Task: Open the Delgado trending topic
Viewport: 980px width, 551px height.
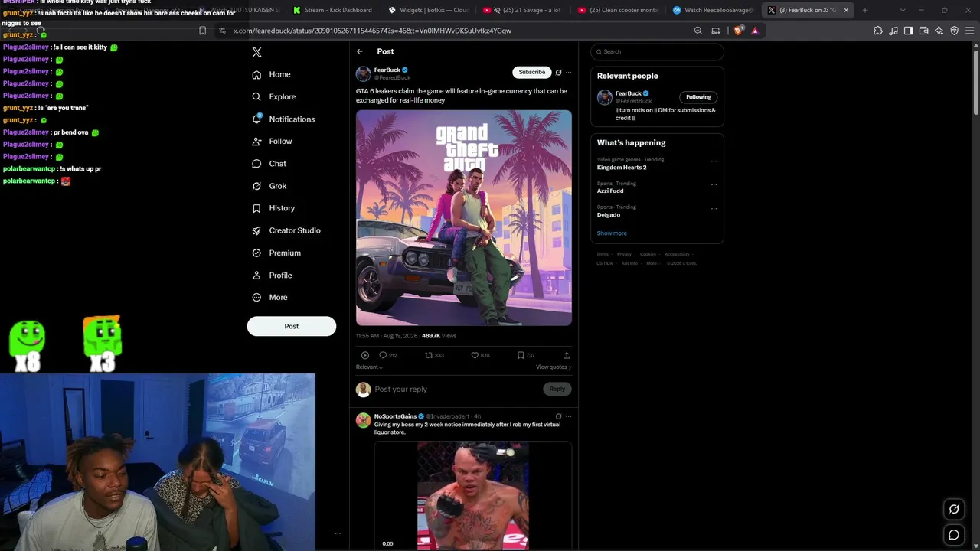Action: click(609, 215)
